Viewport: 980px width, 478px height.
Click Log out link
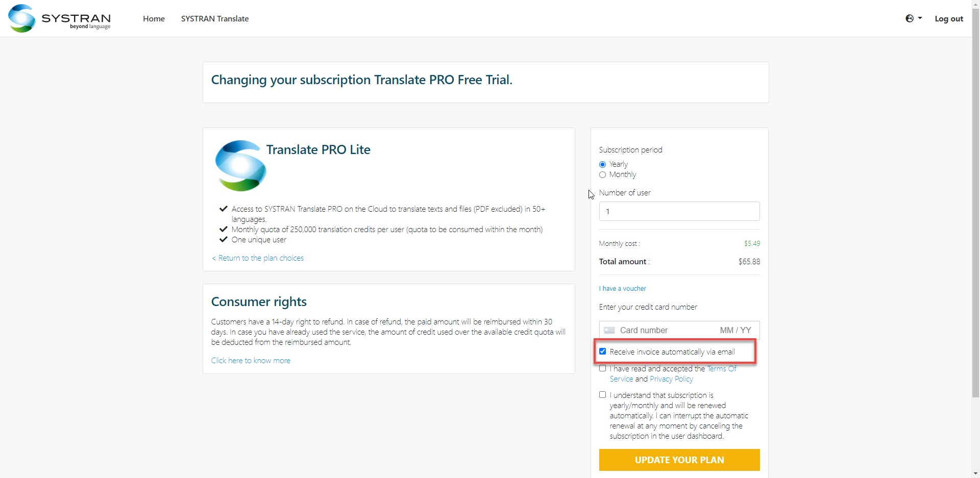(948, 18)
